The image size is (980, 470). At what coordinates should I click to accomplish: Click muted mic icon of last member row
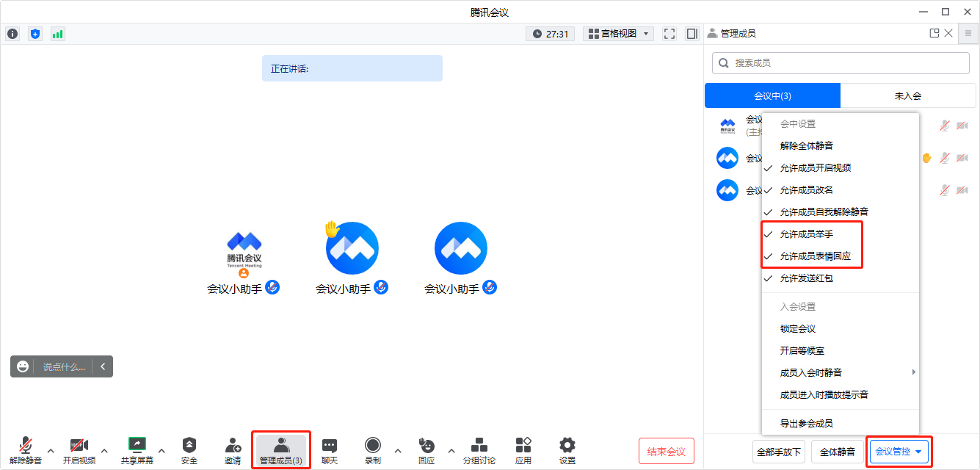(945, 190)
